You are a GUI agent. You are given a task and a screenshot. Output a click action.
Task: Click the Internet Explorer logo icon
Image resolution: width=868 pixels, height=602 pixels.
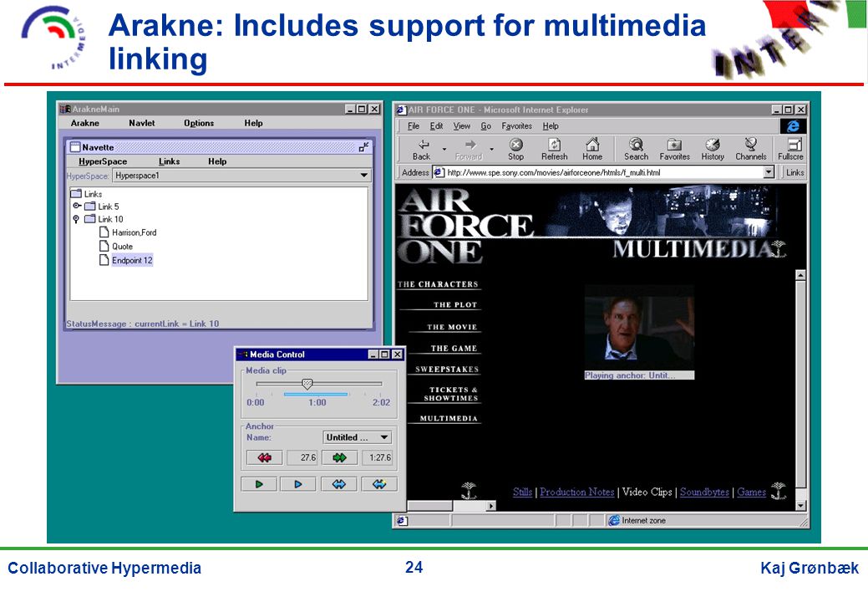793,126
